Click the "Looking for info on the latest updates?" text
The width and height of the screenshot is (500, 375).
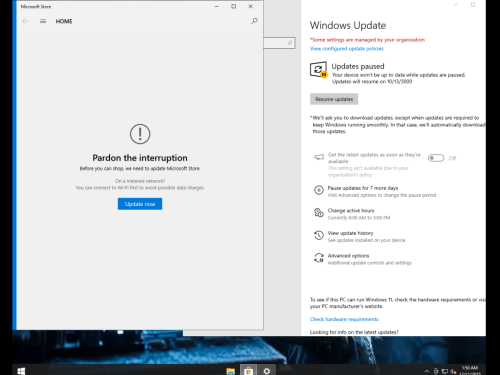pyautogui.click(x=354, y=332)
